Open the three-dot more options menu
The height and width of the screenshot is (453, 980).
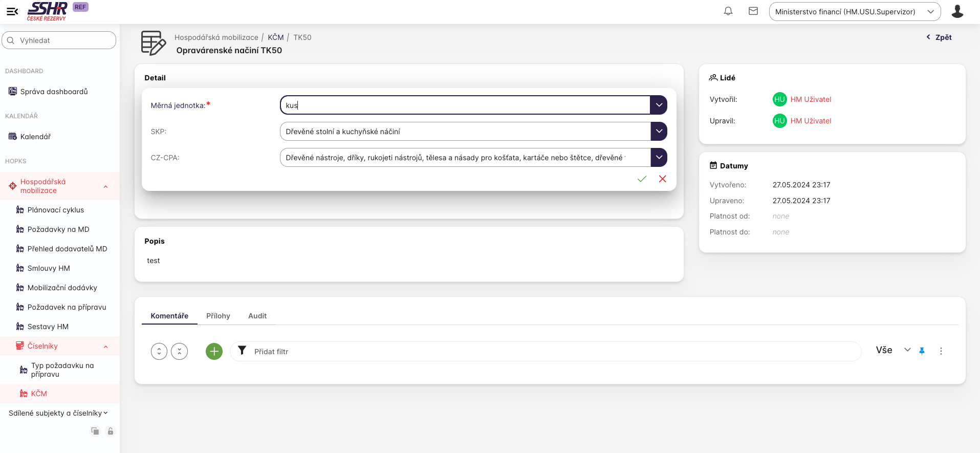(941, 351)
